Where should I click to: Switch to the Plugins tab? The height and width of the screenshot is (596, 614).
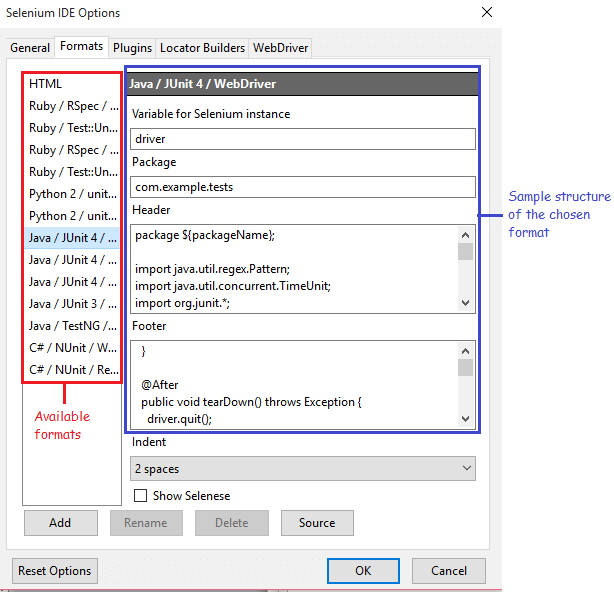tap(132, 48)
